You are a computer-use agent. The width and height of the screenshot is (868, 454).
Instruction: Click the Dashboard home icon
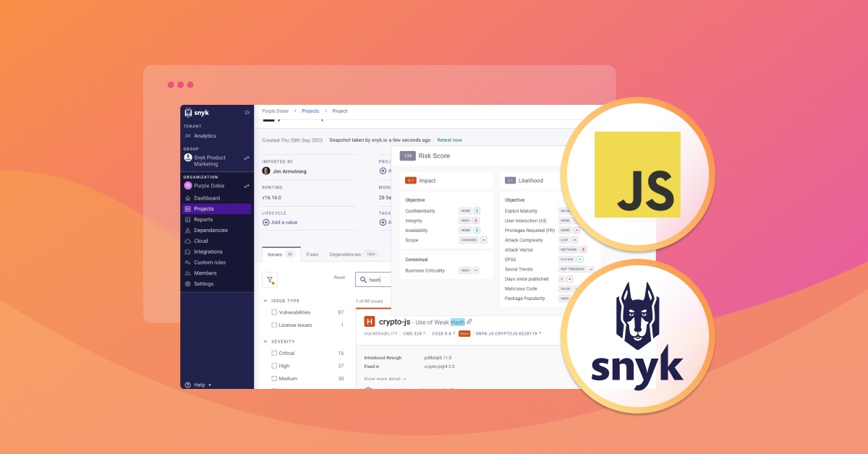pos(188,198)
